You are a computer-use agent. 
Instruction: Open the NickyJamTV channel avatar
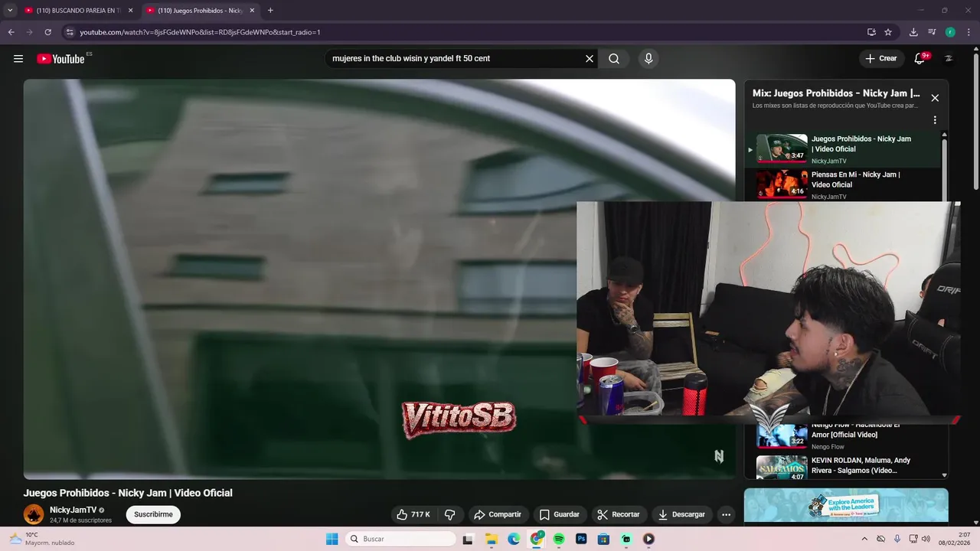pyautogui.click(x=34, y=514)
